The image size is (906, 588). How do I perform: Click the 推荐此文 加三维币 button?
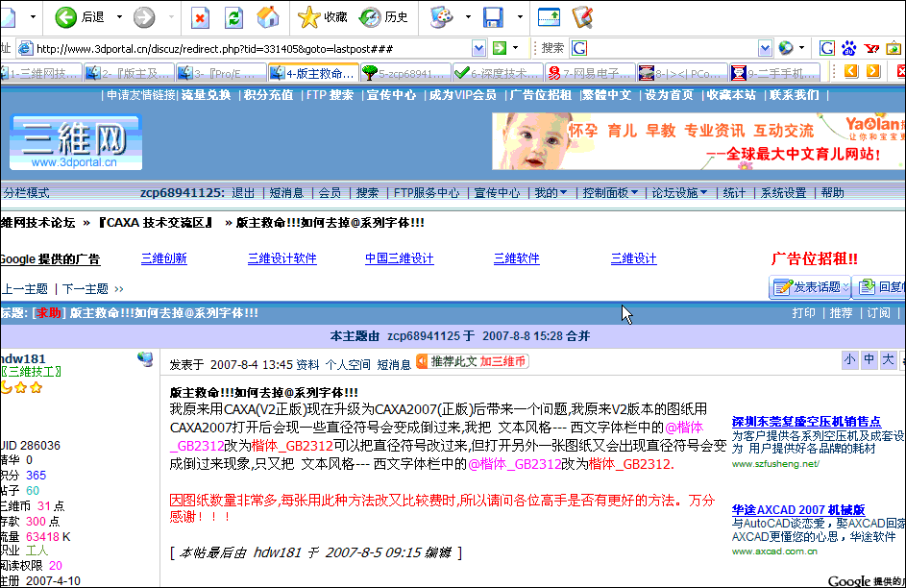pyautogui.click(x=472, y=361)
